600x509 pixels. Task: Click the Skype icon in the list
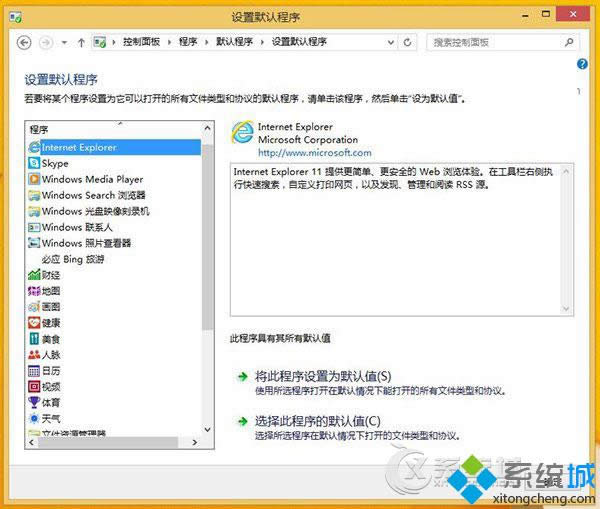34,163
